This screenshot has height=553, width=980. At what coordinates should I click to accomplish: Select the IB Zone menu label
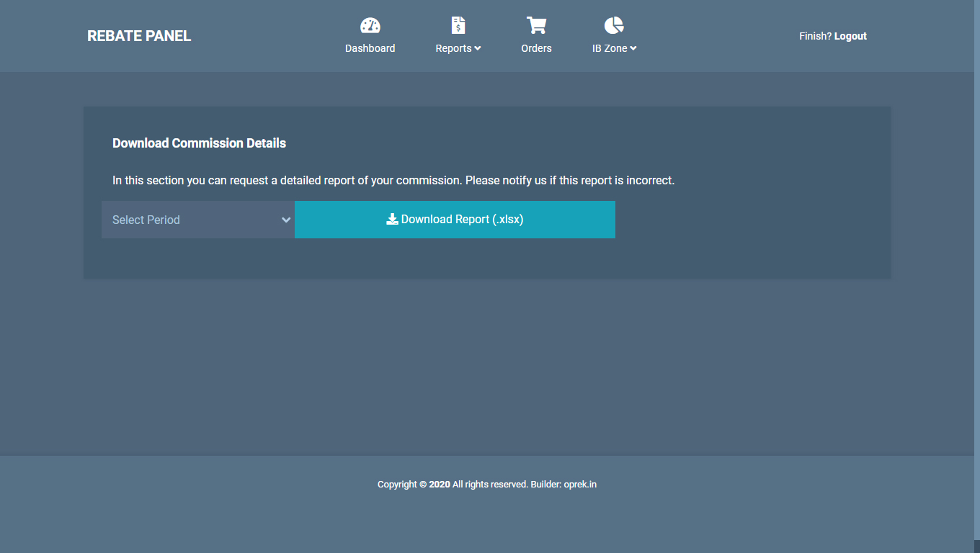click(609, 48)
